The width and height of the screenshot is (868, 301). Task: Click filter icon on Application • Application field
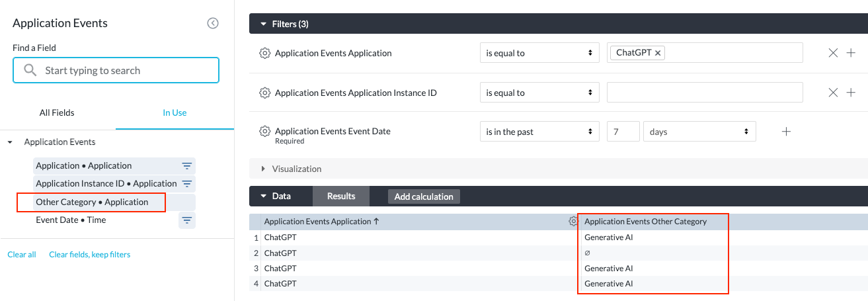187,166
